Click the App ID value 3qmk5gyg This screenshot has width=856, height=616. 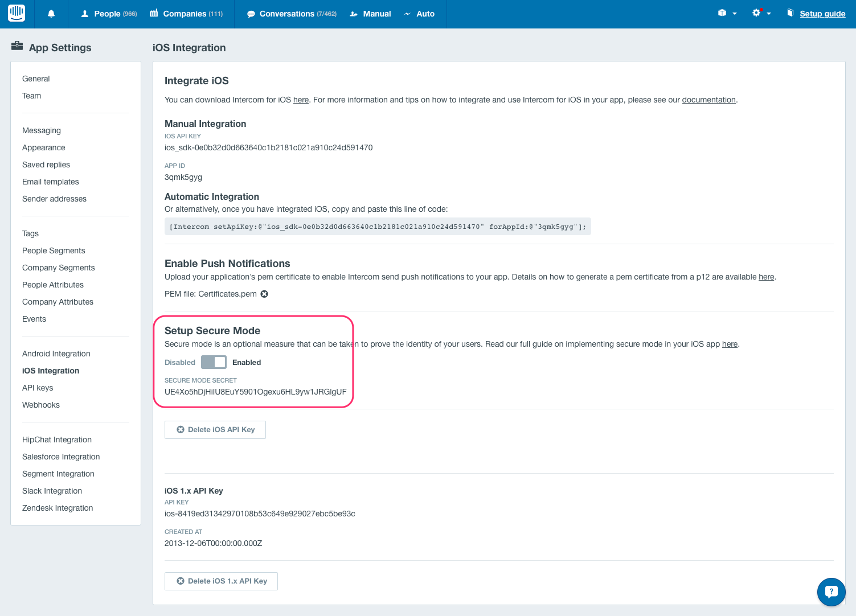[x=183, y=177]
